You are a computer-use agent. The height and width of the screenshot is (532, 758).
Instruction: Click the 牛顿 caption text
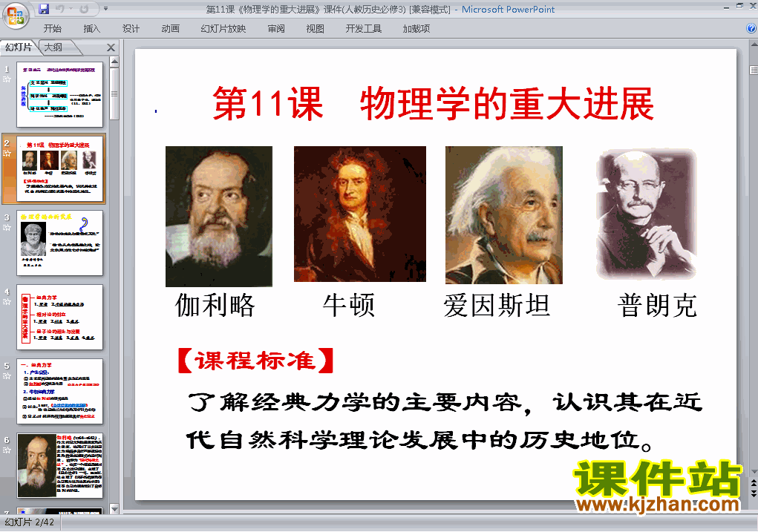[x=349, y=306]
